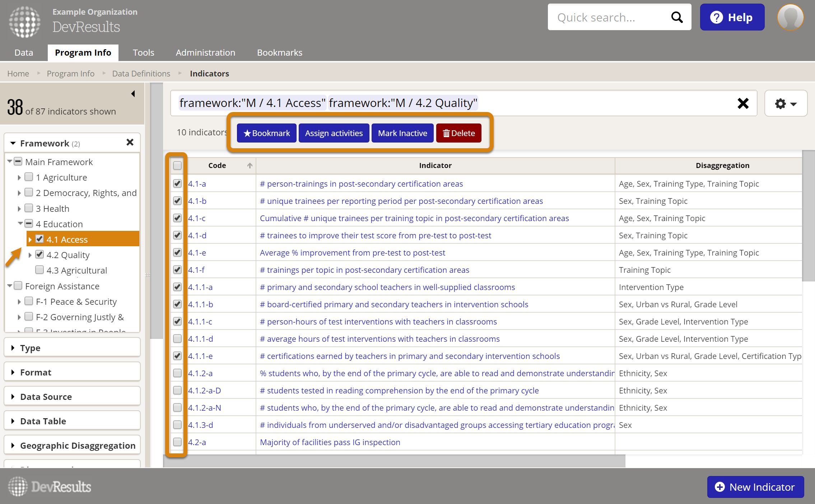Enable the 4.3 Agricultural framework checkbox
The height and width of the screenshot is (504, 815).
[x=39, y=270]
